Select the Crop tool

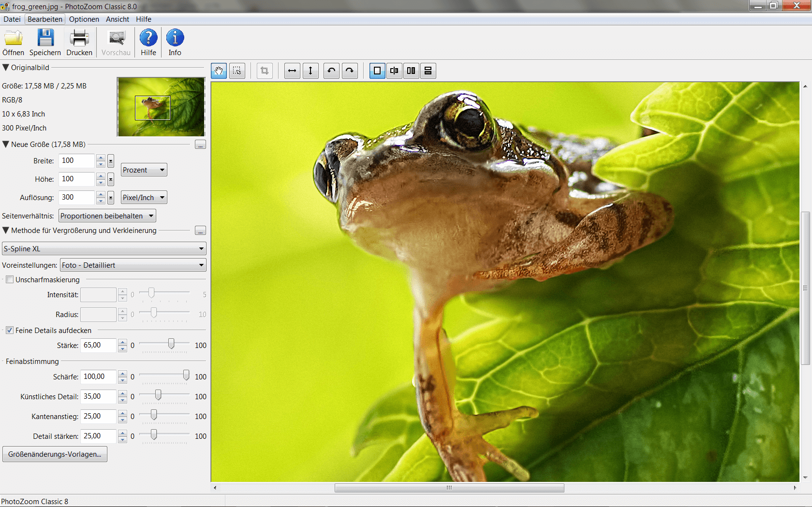point(265,71)
